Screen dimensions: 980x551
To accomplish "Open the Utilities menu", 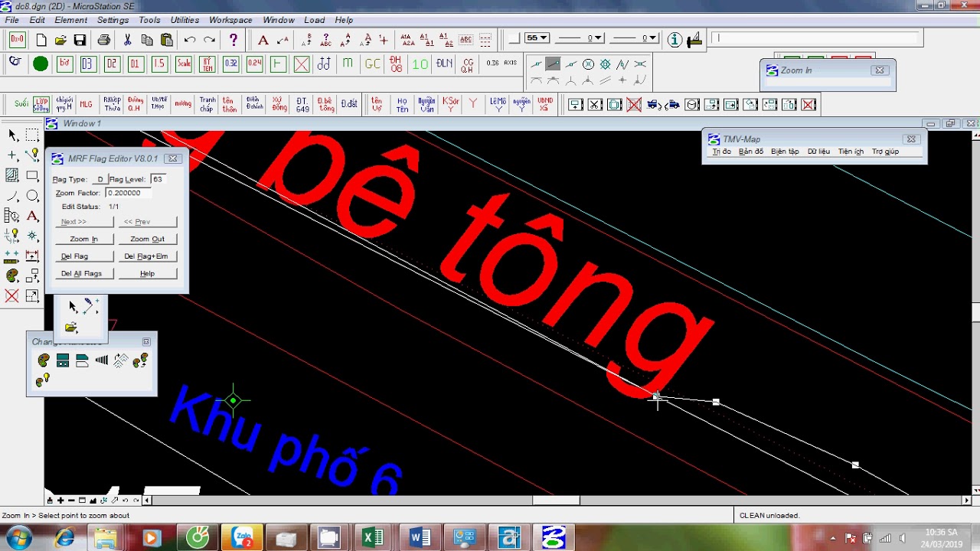I will click(185, 20).
